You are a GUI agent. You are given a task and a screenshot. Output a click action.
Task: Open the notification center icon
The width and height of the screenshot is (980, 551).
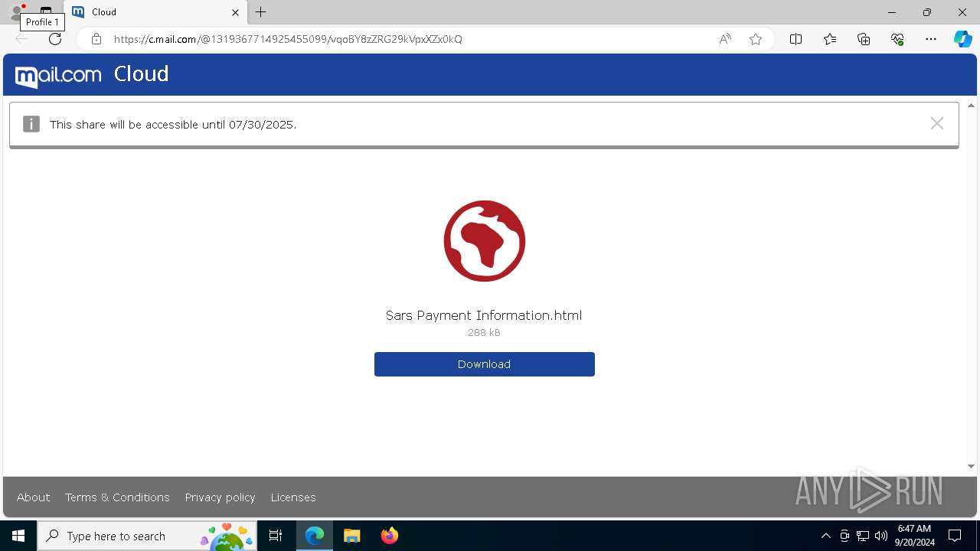tap(955, 536)
